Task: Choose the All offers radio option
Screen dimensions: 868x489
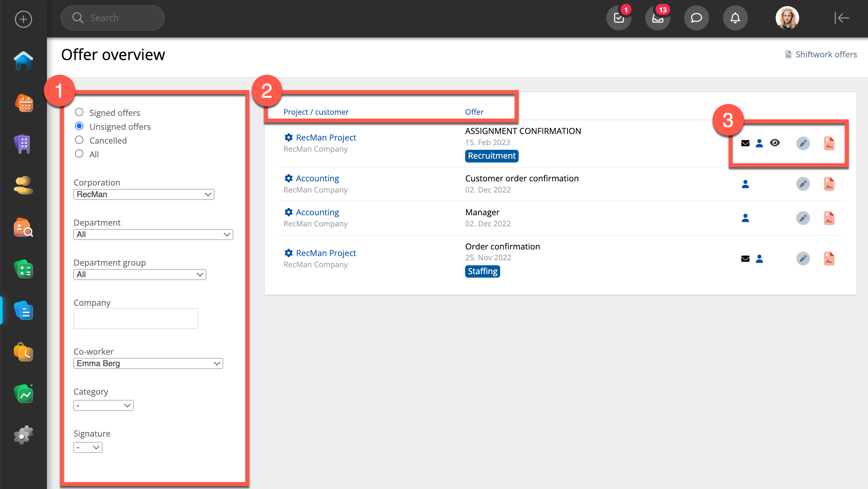Action: (79, 154)
